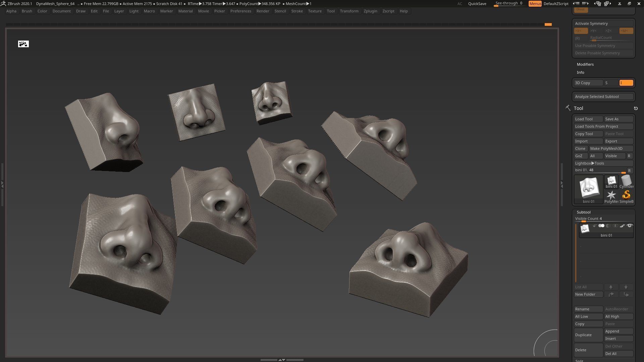Open the Render menu
The image size is (644, 362).
[263, 11]
